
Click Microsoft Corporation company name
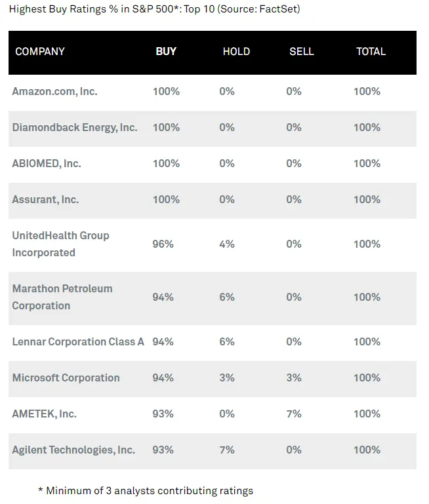point(66,378)
